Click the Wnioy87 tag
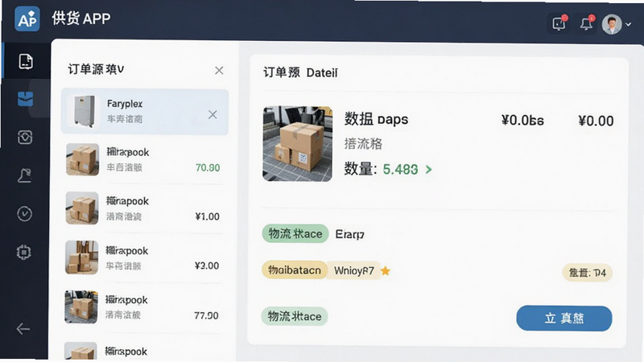This screenshot has width=644, height=362. [x=354, y=271]
